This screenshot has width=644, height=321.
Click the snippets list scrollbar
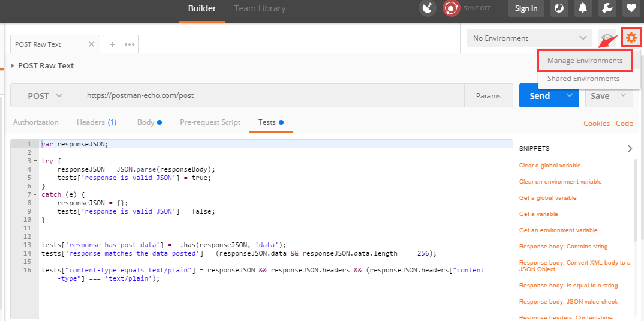pos(636,200)
